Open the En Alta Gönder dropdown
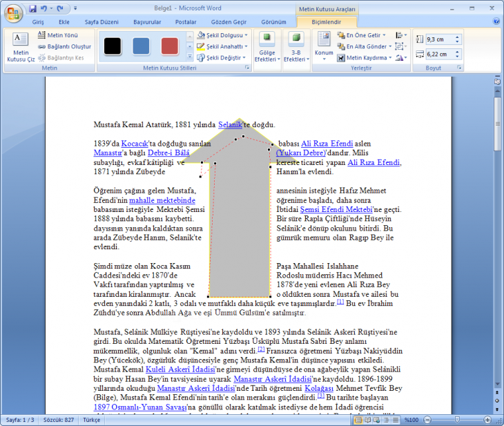Image resolution: width=504 pixels, height=426 pixels. 364,46
